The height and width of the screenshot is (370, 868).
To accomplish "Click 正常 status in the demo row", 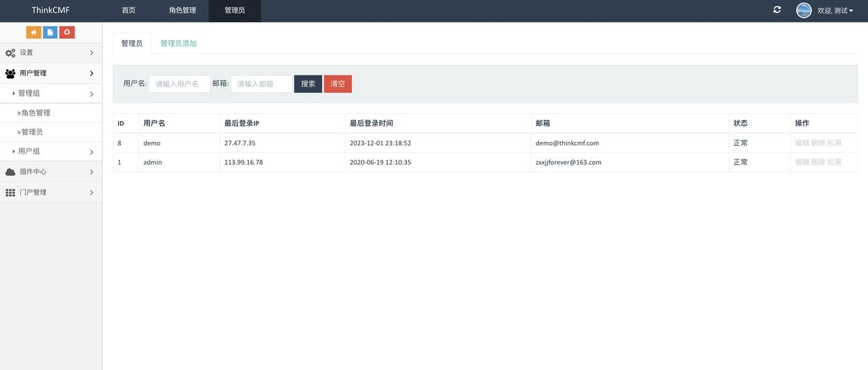I will tap(741, 143).
